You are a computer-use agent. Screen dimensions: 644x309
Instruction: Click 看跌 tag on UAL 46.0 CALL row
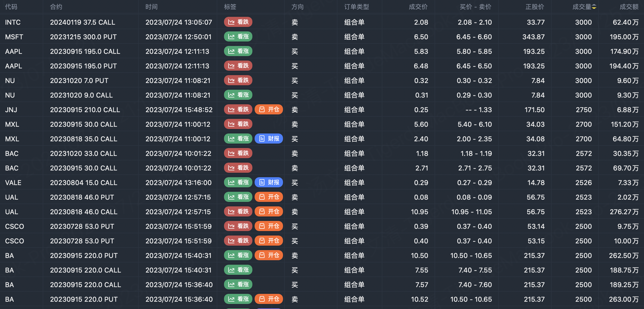(x=238, y=211)
